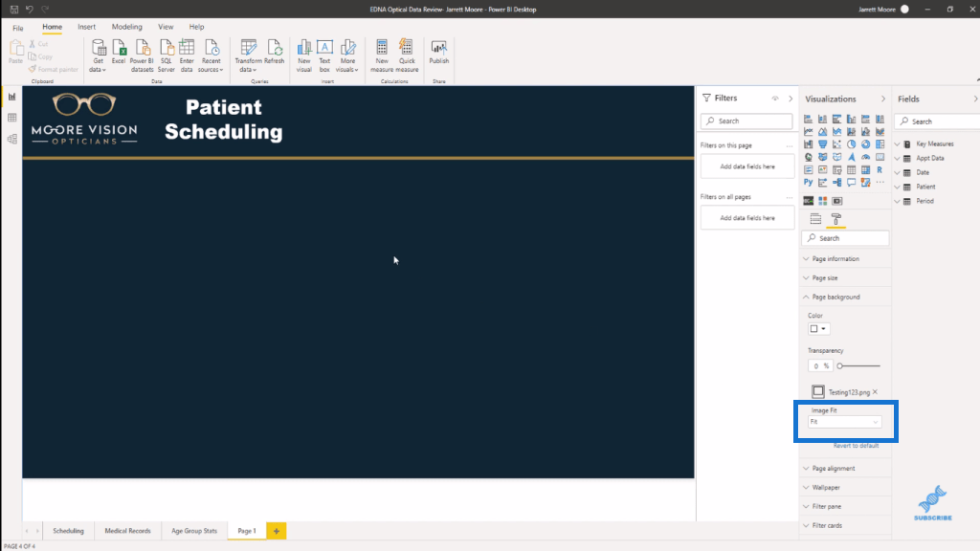Open the Format paint roller tab
Screen dimensions: 980x551
click(x=836, y=219)
